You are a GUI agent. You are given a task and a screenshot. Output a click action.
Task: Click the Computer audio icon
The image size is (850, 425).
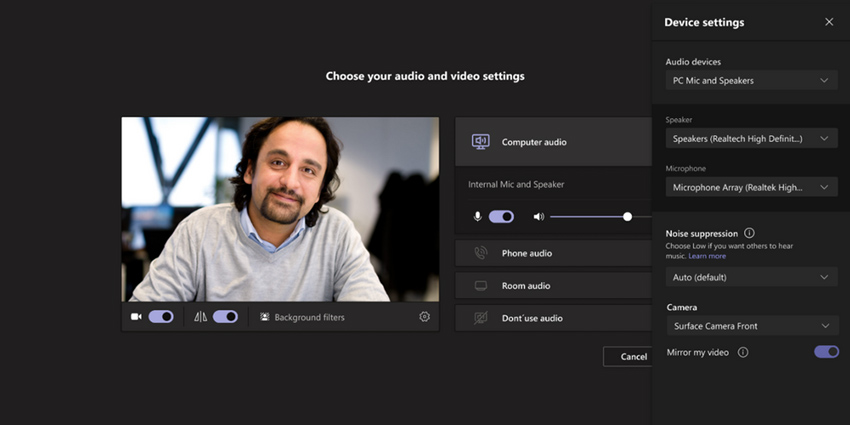(480, 142)
